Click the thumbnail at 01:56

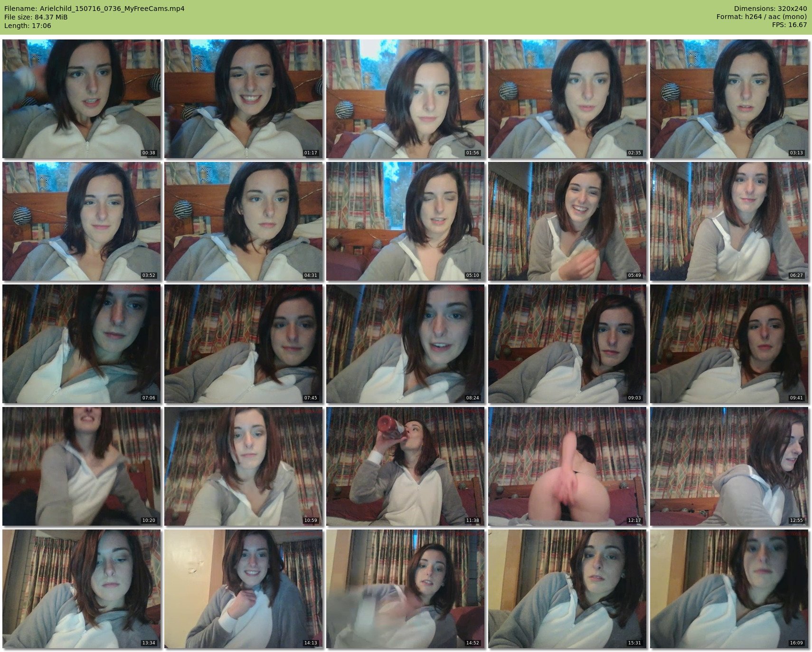tap(405, 99)
